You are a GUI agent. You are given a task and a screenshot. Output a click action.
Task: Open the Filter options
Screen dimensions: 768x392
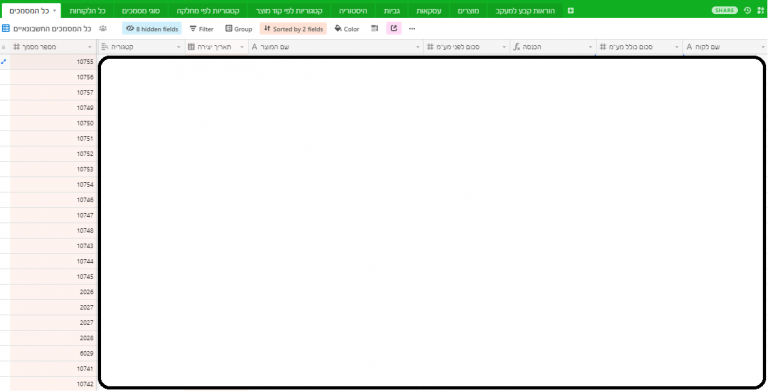201,29
